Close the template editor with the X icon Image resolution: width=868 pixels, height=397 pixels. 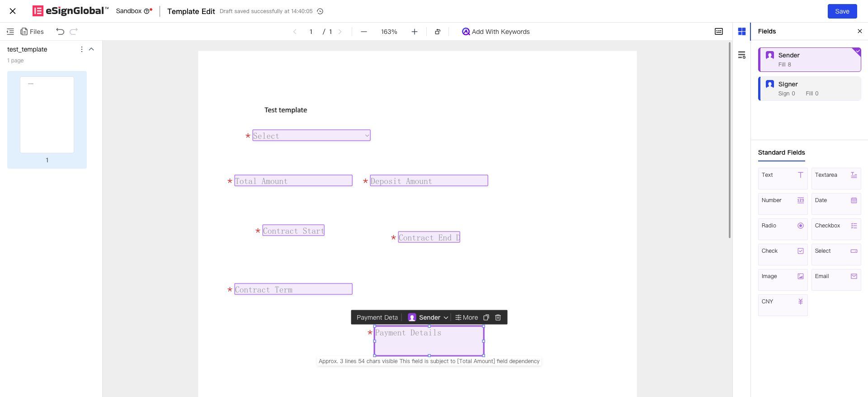coord(13,11)
